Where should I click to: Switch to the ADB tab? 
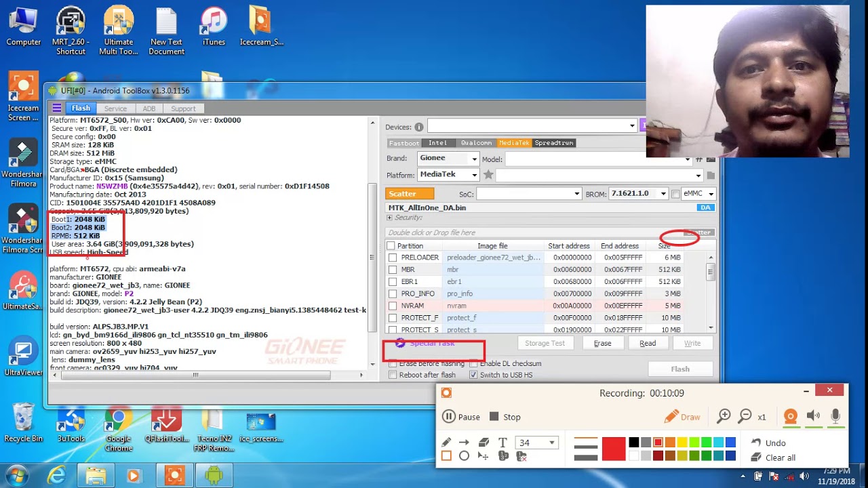(x=149, y=108)
